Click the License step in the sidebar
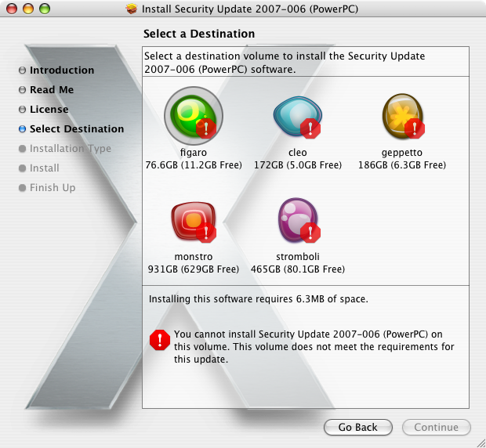 point(44,110)
